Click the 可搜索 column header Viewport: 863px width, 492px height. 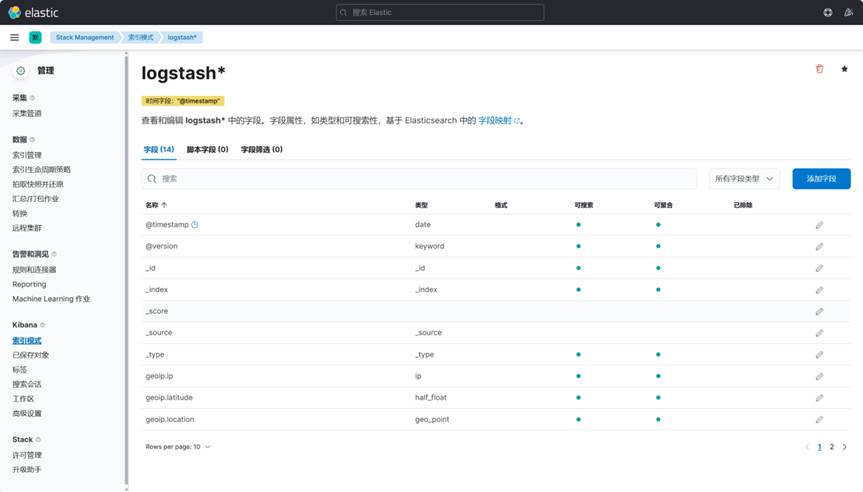point(584,205)
